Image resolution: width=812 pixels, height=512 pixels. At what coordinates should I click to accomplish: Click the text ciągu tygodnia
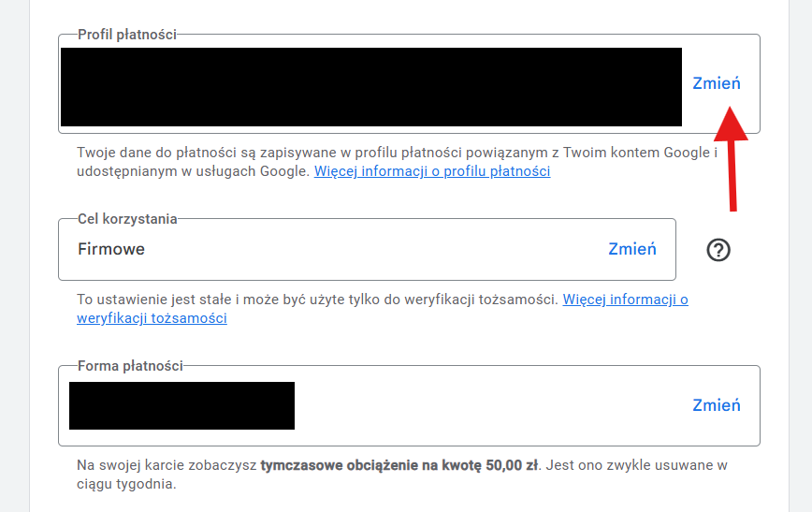pos(126,484)
